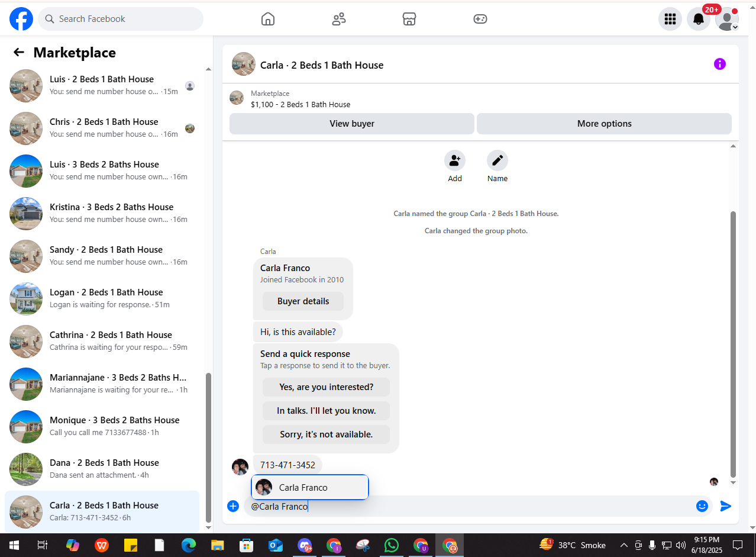This screenshot has height=557, width=756.
Task: Open WPS Office from the taskbar
Action: point(101,545)
